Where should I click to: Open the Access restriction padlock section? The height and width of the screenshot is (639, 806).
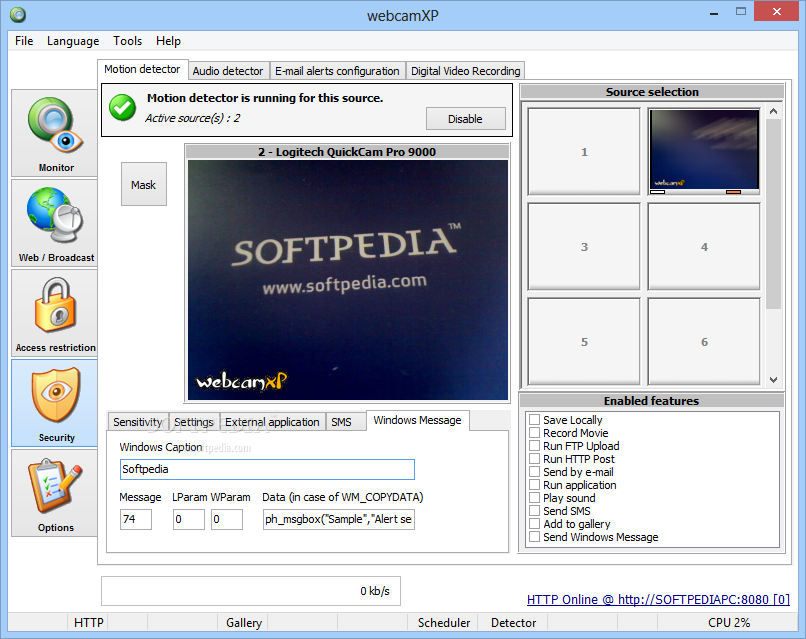point(54,313)
